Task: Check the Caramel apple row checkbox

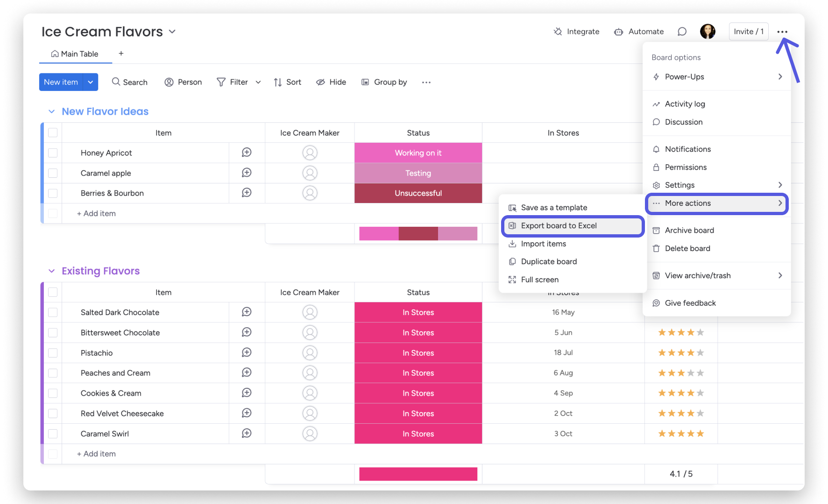Action: point(53,173)
